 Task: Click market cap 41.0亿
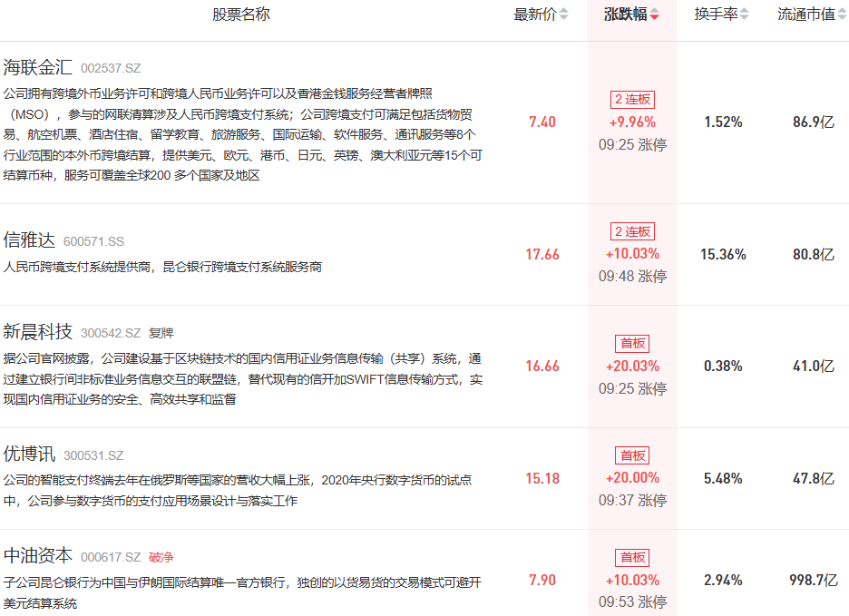pyautogui.click(x=814, y=367)
